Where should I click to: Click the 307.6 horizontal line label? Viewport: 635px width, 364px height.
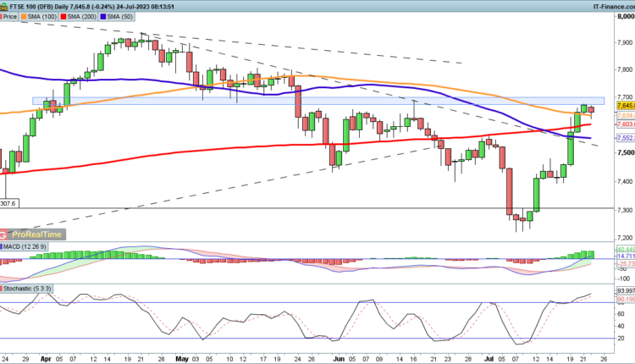(x=10, y=203)
